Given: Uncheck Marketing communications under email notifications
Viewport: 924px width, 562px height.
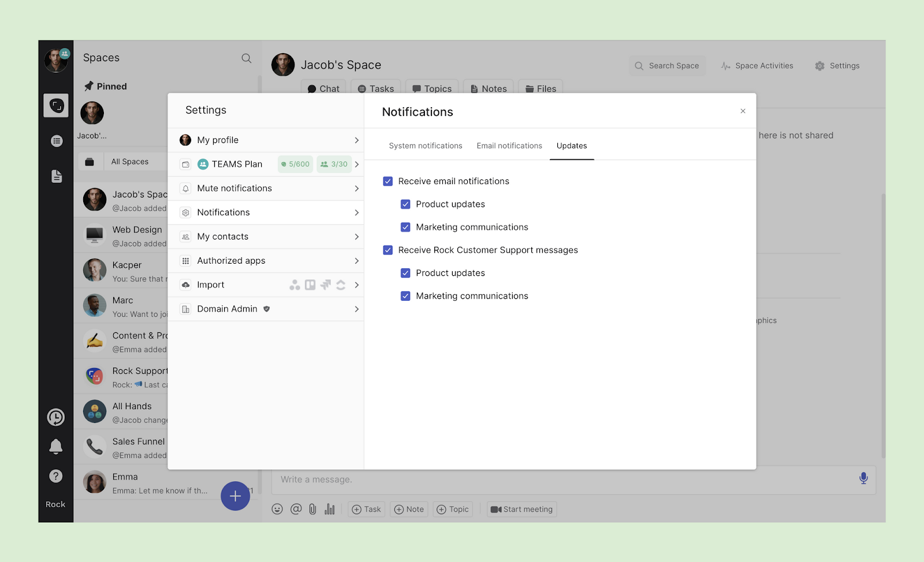Looking at the screenshot, I should tap(405, 227).
